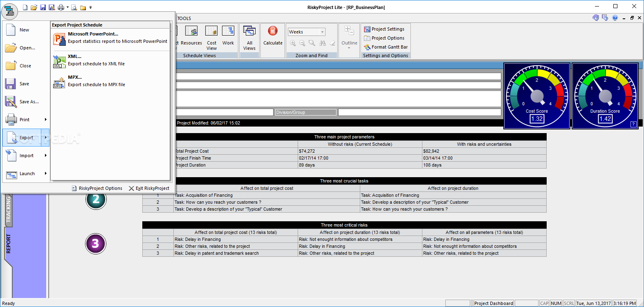This screenshot has height=307, width=644.
Task: Switch to the REPORT side tab
Action: 8,244
